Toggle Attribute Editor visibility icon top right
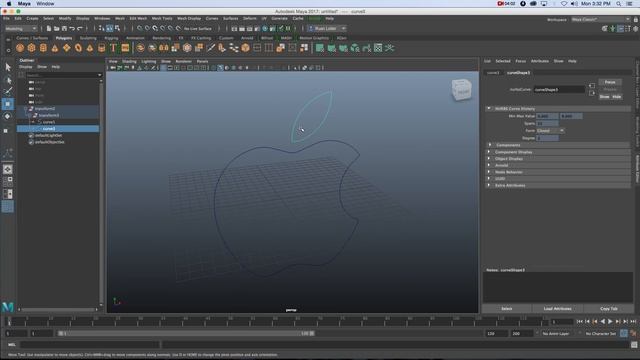Image resolution: width=640 pixels, height=360 pixels. point(620,29)
